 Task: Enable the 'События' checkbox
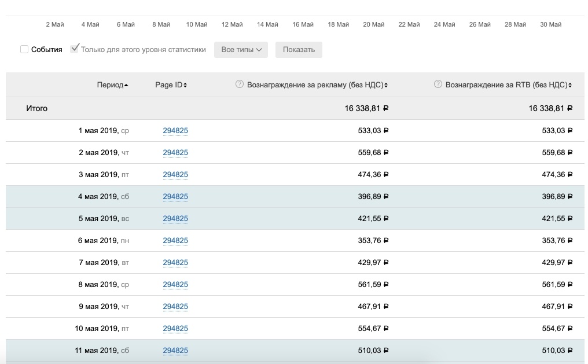coord(24,50)
